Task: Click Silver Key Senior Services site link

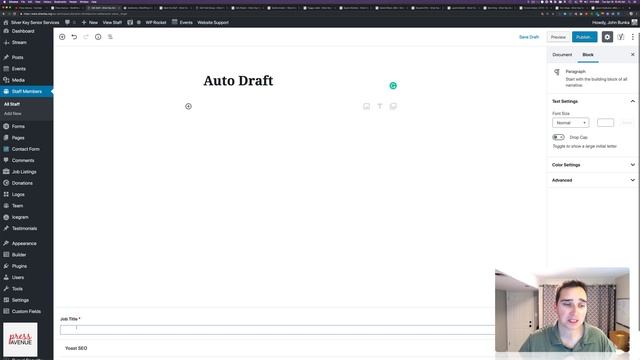Action: pyautogui.click(x=31, y=22)
